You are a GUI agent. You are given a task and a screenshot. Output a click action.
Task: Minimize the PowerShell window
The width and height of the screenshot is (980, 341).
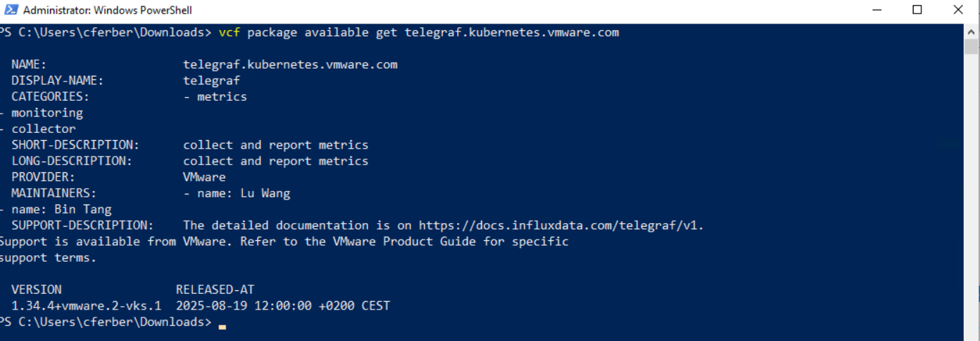[x=876, y=10]
